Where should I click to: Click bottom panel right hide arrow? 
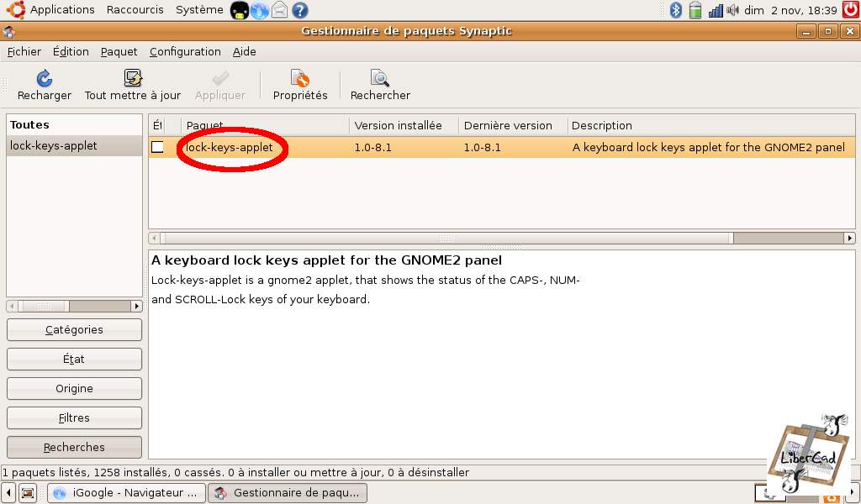[853, 492]
